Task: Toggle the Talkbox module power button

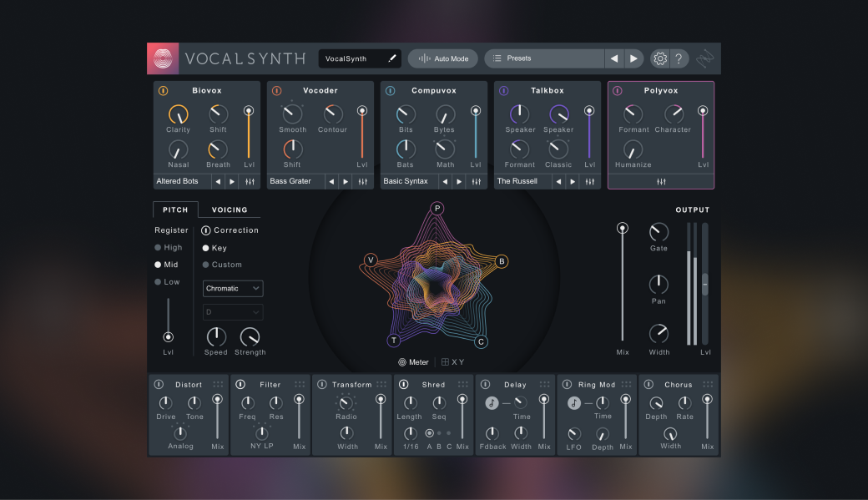Action: click(x=504, y=90)
